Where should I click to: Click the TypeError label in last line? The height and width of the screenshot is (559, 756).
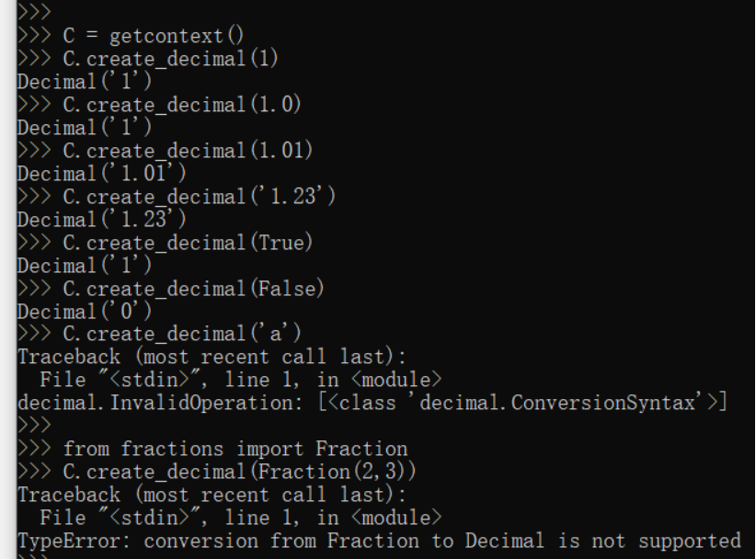(x=74, y=542)
